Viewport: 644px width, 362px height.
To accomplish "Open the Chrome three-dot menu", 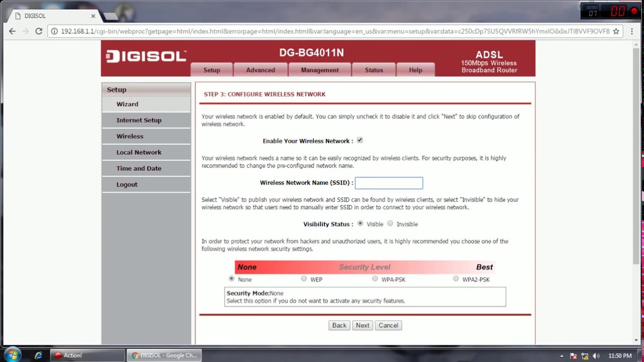I will pos(632,31).
